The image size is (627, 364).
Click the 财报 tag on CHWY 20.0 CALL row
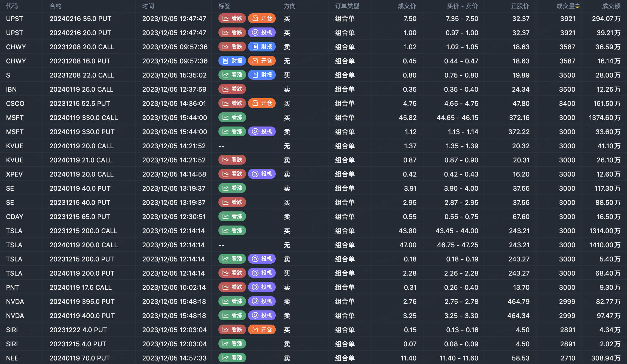pos(262,47)
